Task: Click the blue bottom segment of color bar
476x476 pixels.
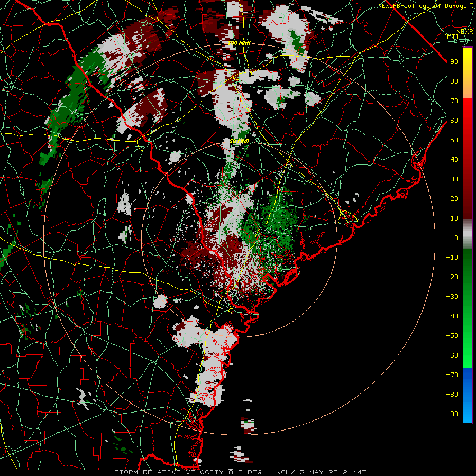Action: pos(467,396)
